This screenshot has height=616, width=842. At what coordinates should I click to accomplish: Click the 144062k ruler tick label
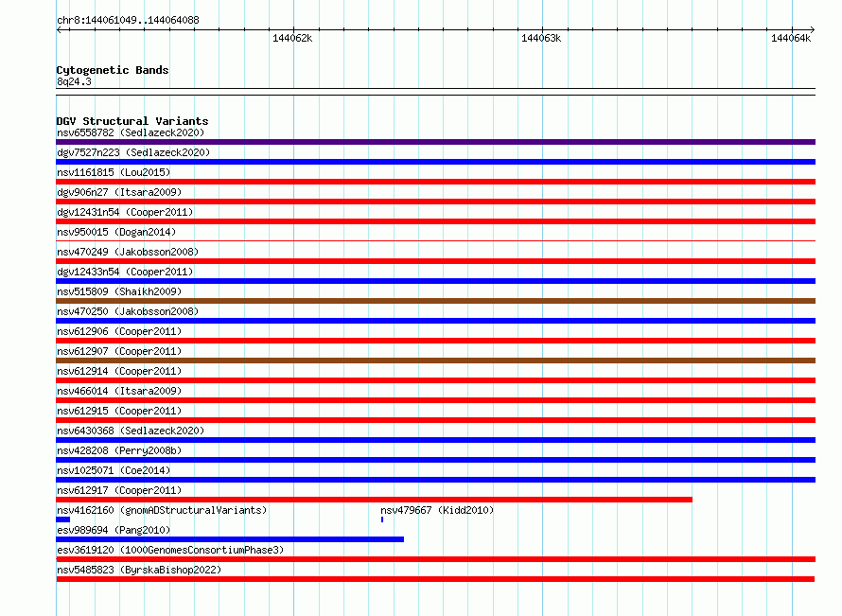pos(292,38)
